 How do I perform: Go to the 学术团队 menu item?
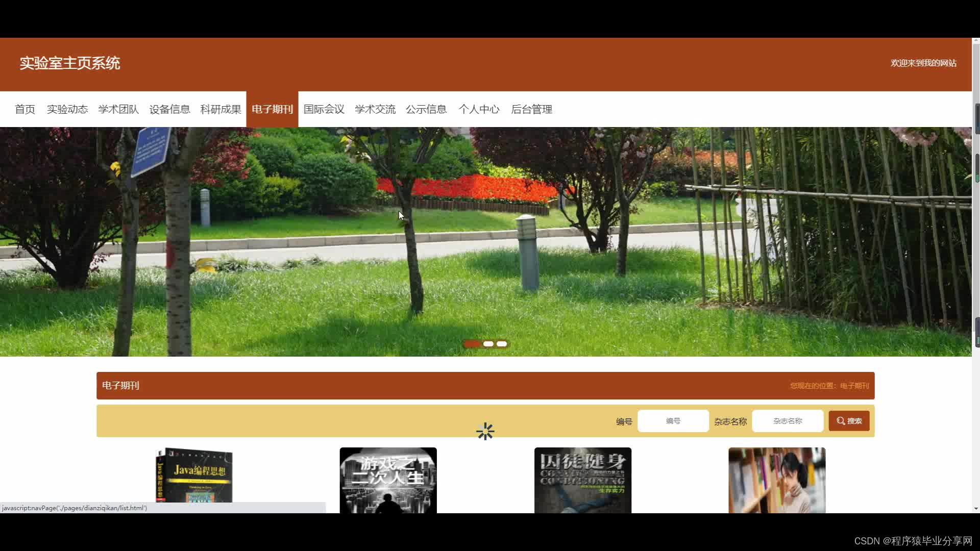point(118,109)
